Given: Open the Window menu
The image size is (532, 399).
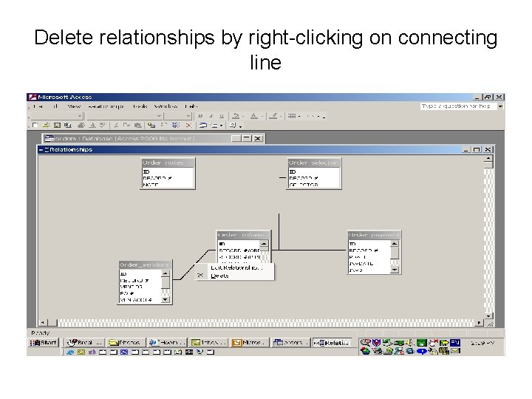Looking at the screenshot, I should [x=166, y=106].
